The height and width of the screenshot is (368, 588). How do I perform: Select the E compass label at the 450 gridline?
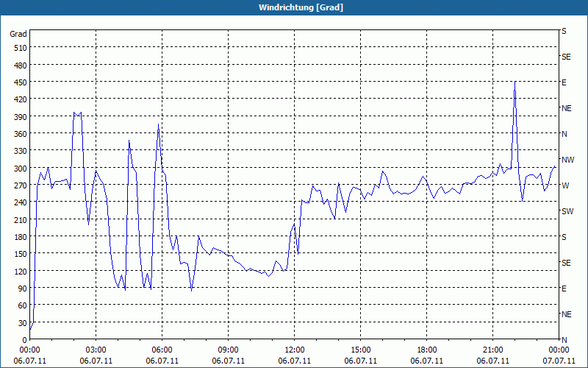pos(564,82)
